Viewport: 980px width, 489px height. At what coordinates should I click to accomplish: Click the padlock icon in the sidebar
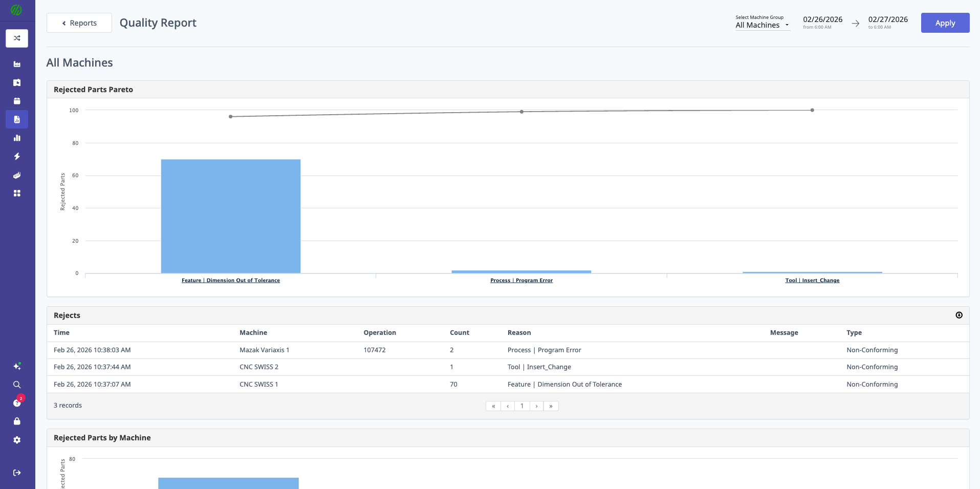click(17, 421)
